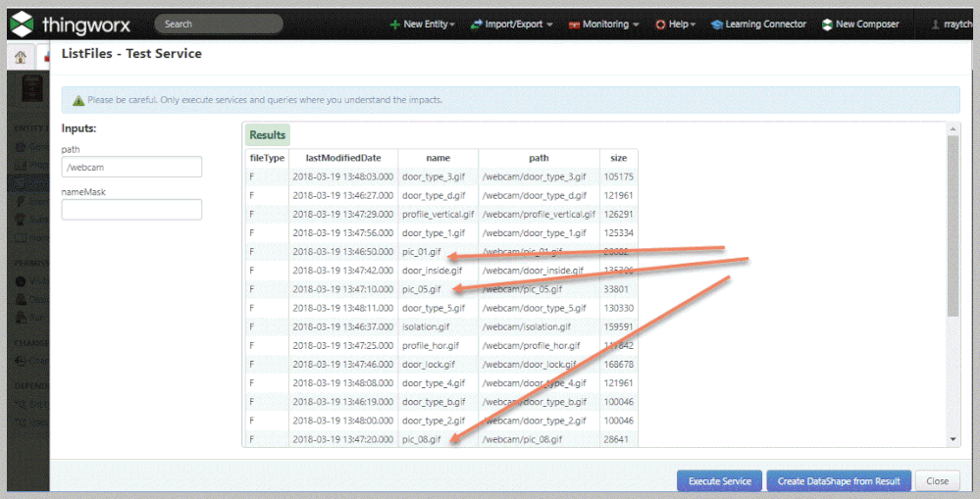Click the Results tab label
This screenshot has width=980, height=499.
[x=268, y=135]
